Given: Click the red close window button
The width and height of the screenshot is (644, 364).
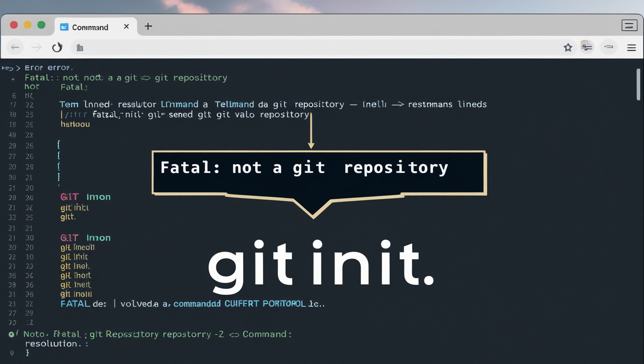Looking at the screenshot, I should tap(14, 25).
